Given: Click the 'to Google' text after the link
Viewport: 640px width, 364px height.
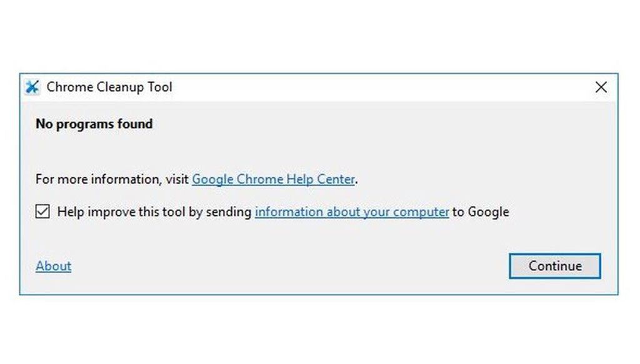Looking at the screenshot, I should click(x=481, y=212).
